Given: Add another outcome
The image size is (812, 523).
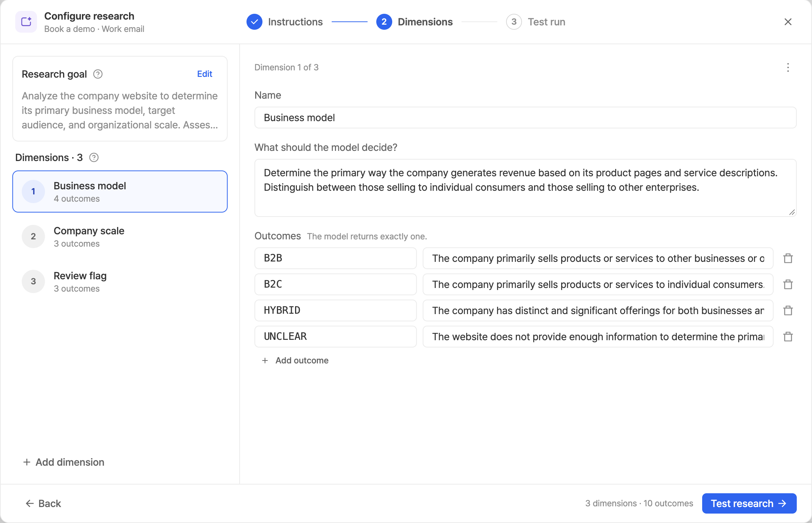Looking at the screenshot, I should 295,361.
